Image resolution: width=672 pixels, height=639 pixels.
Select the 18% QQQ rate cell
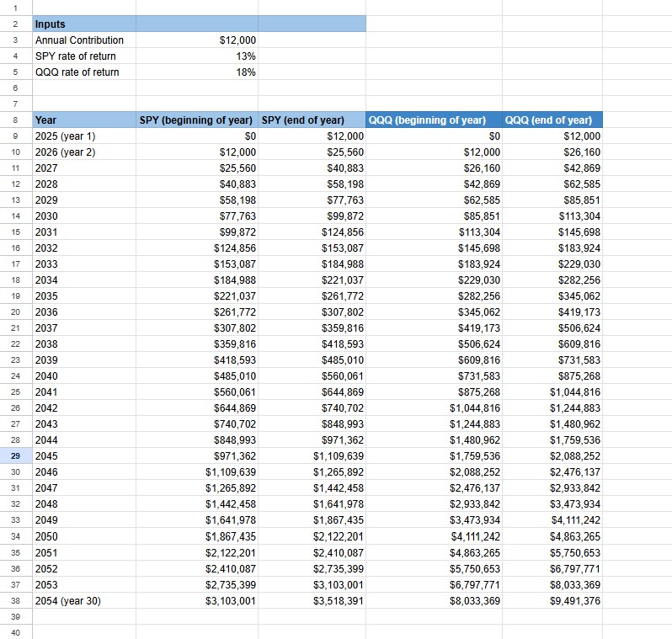pos(197,72)
